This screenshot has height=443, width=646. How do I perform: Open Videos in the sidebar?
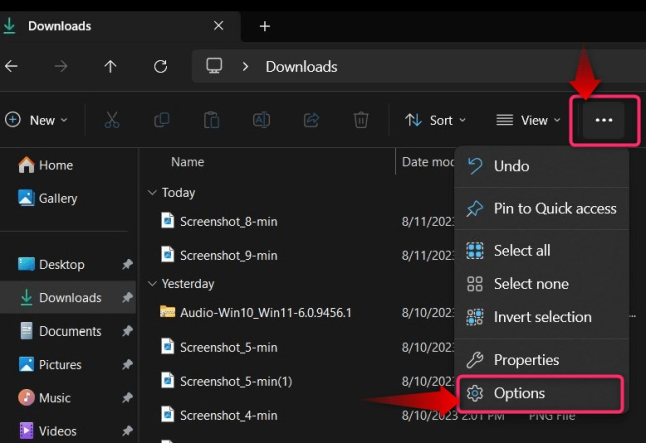point(48,431)
